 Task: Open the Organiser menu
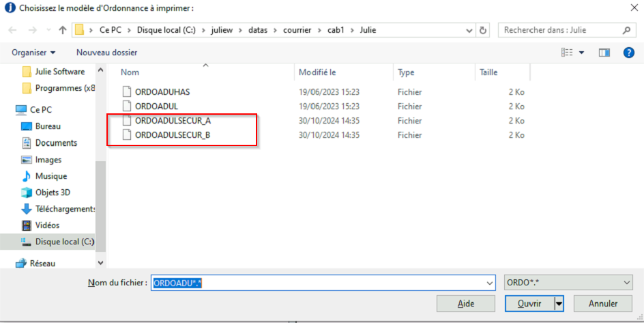tap(33, 53)
